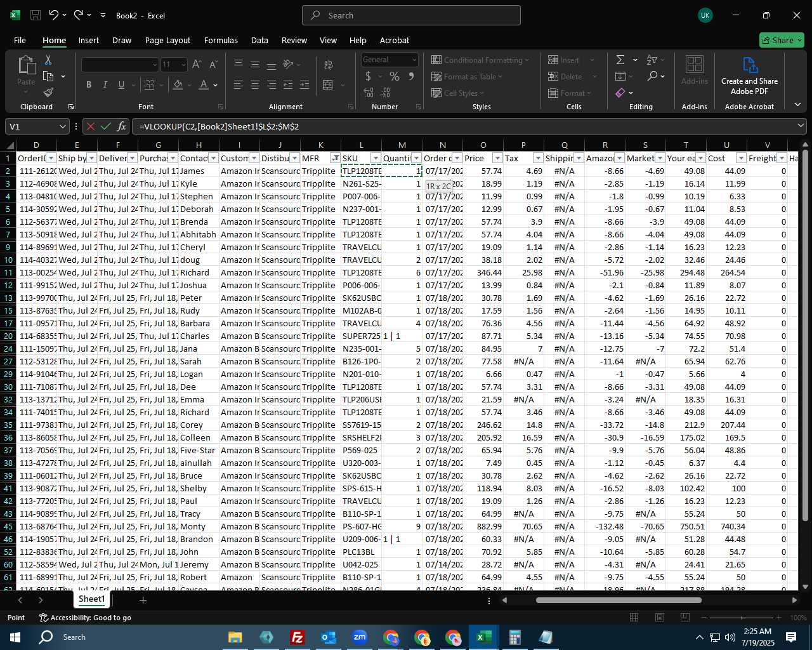Toggle Align Right for cell text

(x=272, y=84)
